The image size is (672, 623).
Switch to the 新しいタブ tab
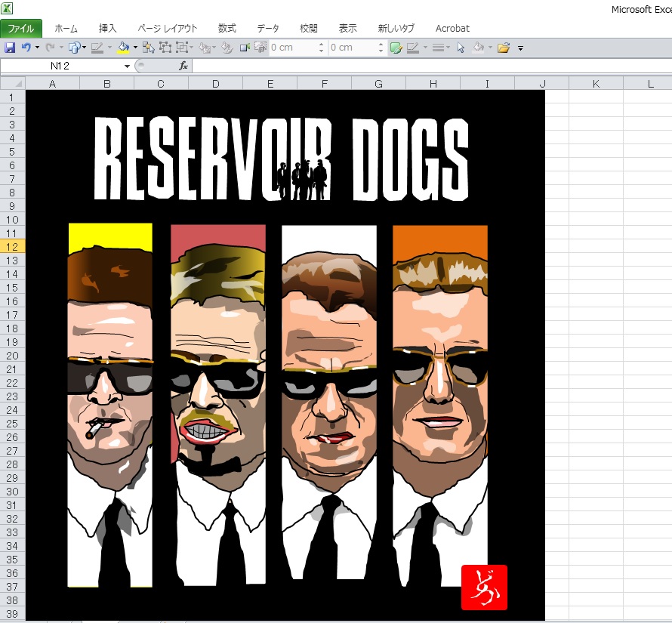tap(396, 28)
